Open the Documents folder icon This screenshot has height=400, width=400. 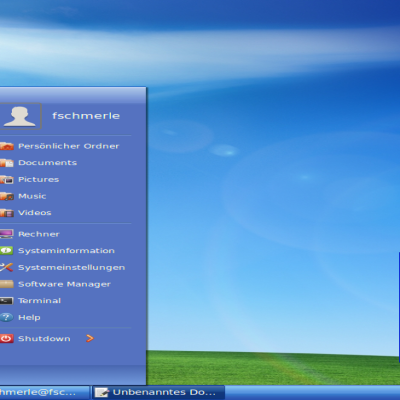point(7,163)
